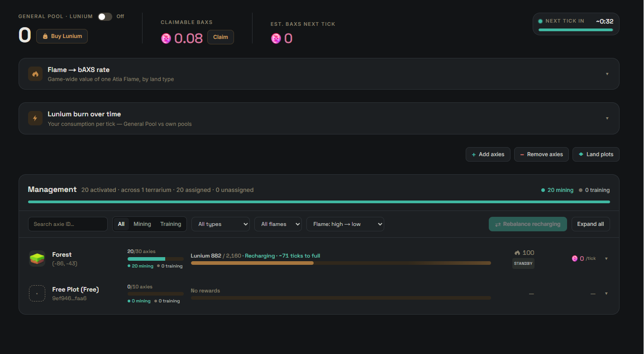Screen dimensions: 644x354
Task: Click the green dot by Next Tick In
Action: (x=540, y=21)
